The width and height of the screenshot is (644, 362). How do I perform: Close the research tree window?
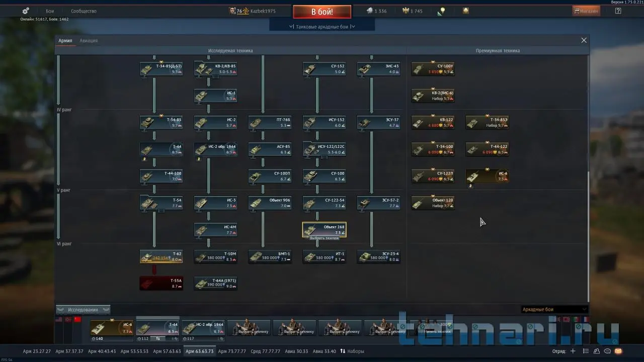tap(584, 40)
